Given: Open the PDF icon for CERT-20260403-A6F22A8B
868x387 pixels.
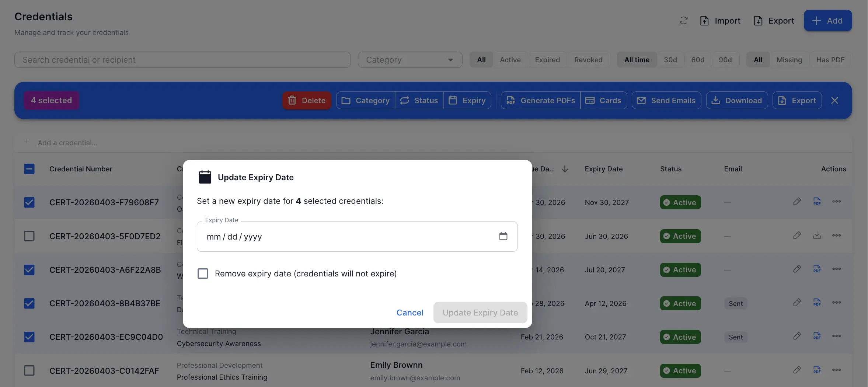Looking at the screenshot, I should point(817,269).
